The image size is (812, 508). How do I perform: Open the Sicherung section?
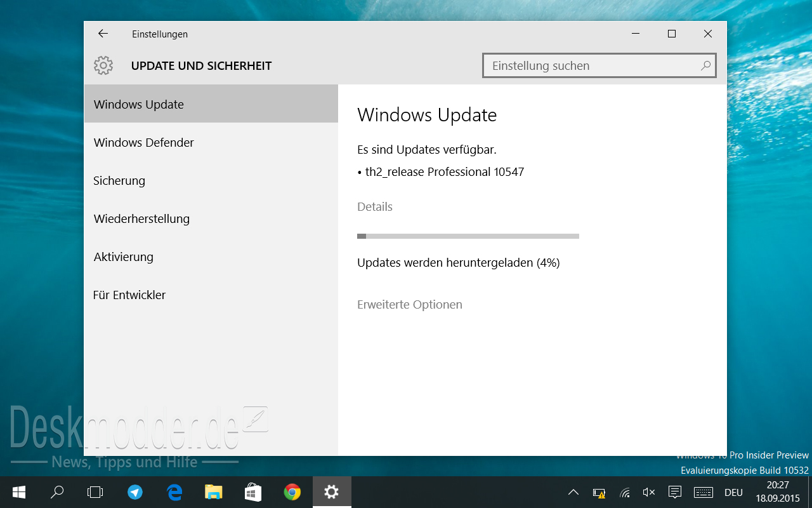pos(211,180)
